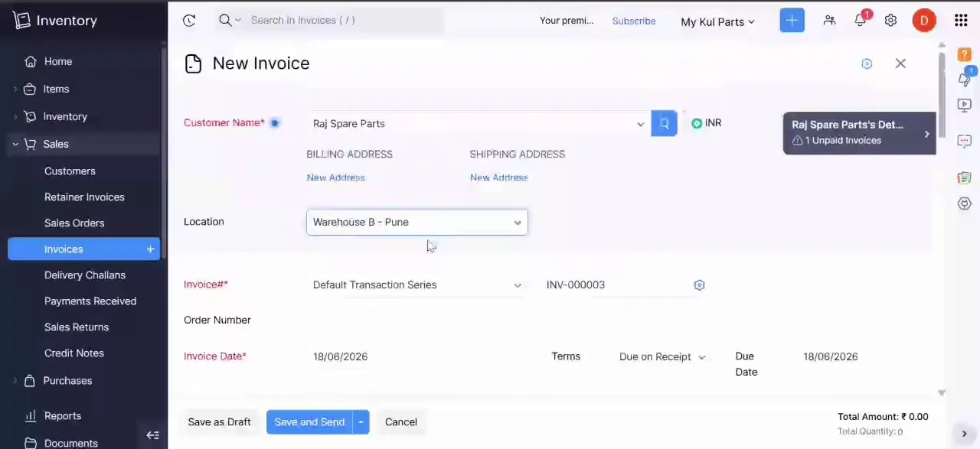Click Cancel button

401,422
